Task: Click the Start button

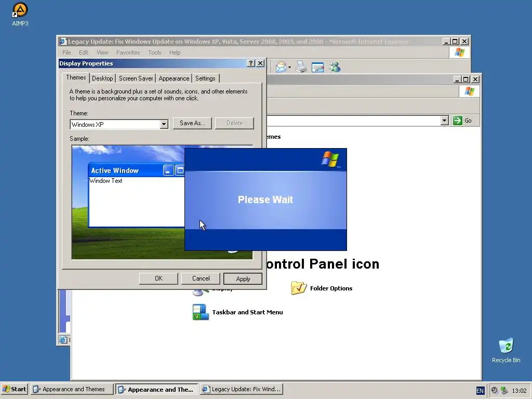Action: click(x=14, y=389)
